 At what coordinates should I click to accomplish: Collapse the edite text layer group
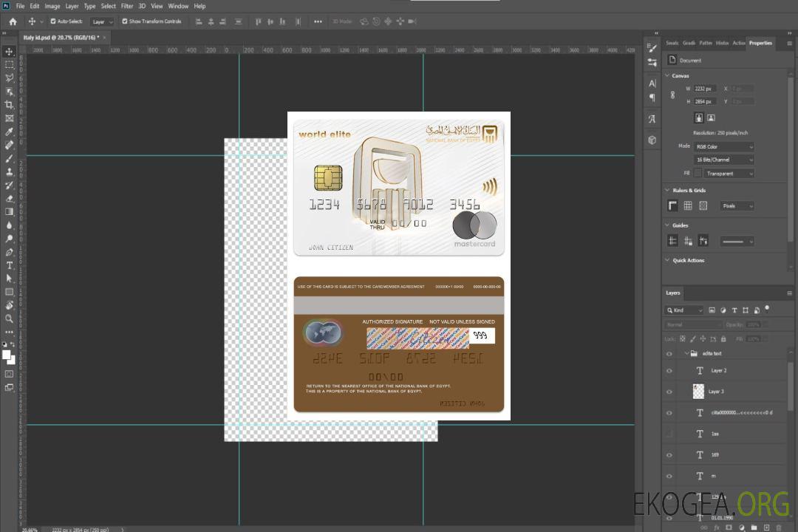pyautogui.click(x=686, y=354)
